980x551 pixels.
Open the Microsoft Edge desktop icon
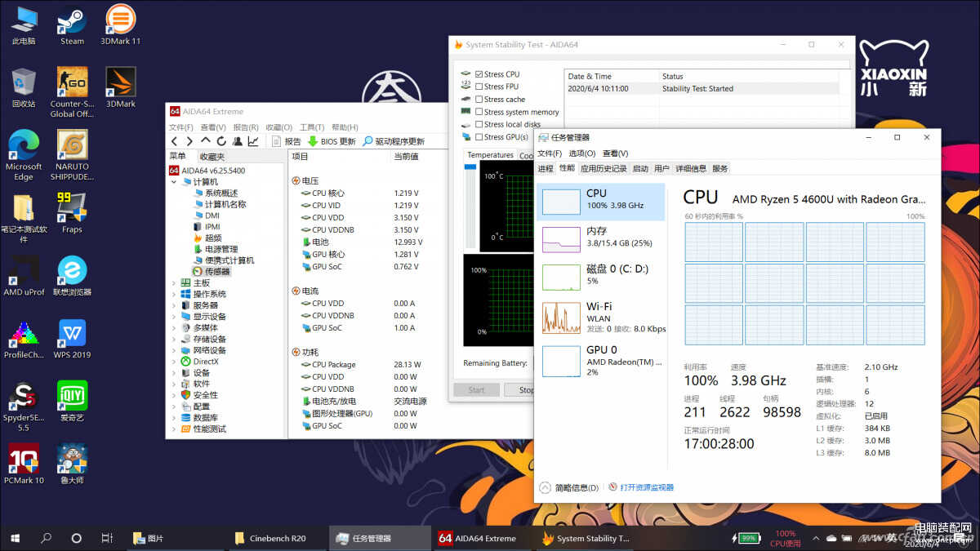point(24,155)
